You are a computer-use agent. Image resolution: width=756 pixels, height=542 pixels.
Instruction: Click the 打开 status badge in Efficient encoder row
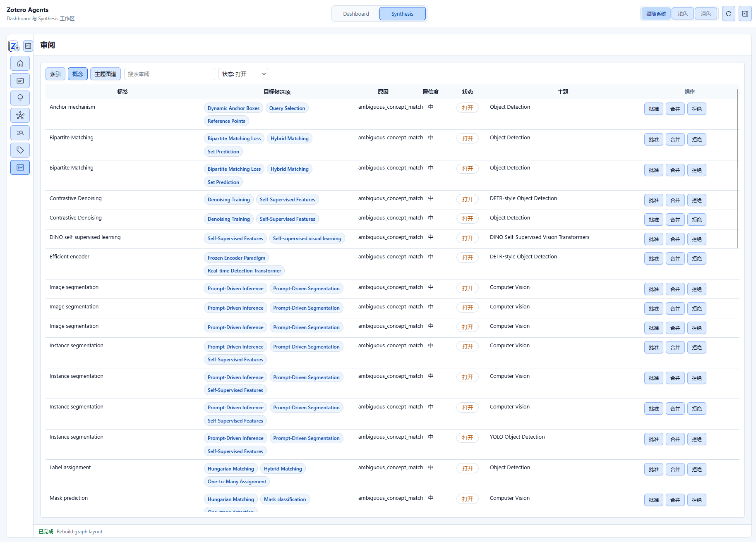[468, 258]
